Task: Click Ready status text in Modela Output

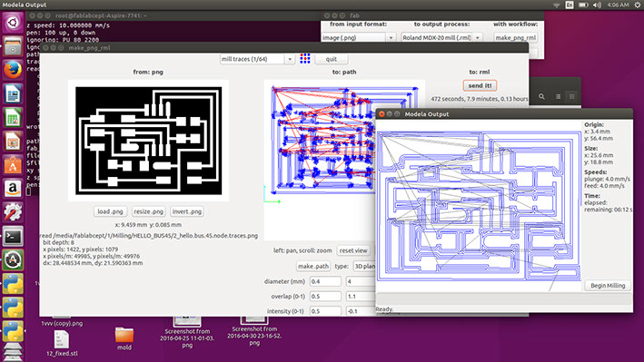Action: coord(385,309)
